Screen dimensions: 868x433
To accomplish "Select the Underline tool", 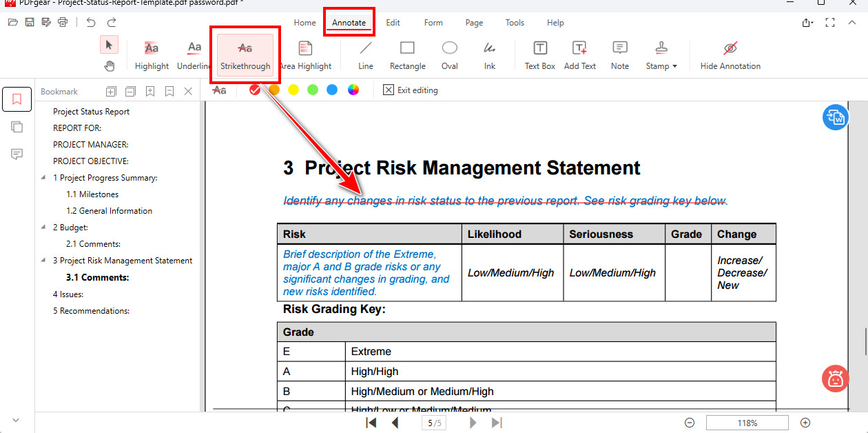I will point(193,55).
